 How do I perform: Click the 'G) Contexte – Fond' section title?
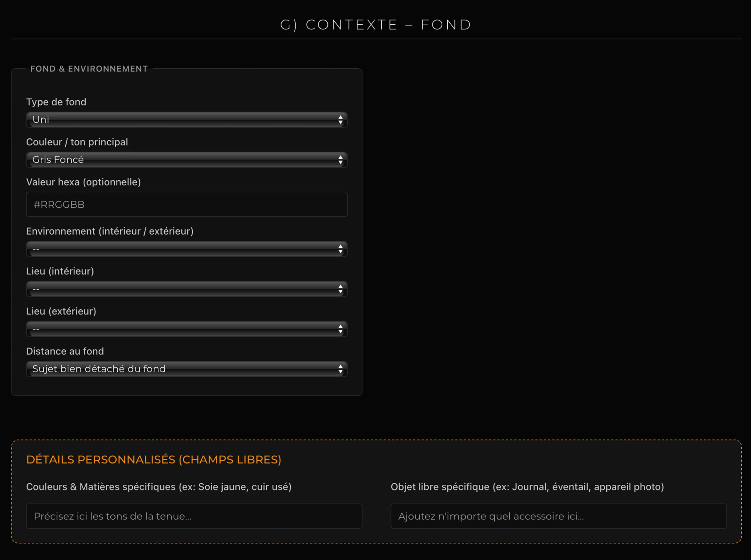click(x=375, y=25)
